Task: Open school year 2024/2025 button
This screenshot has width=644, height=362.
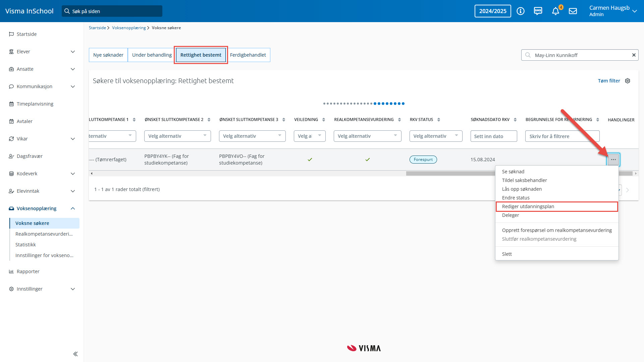Action: tap(493, 11)
